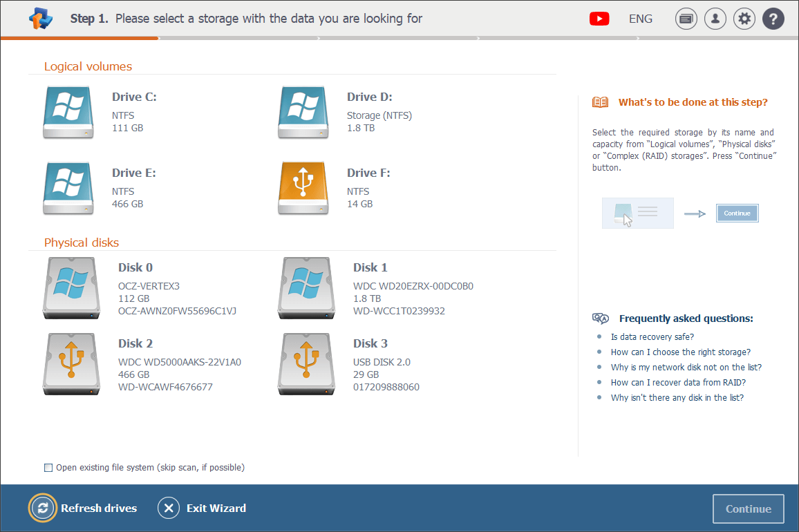The height and width of the screenshot is (532, 799).
Task: Select Disk 0 OCZ-VERTEX3 physical disk icon
Action: click(71, 288)
